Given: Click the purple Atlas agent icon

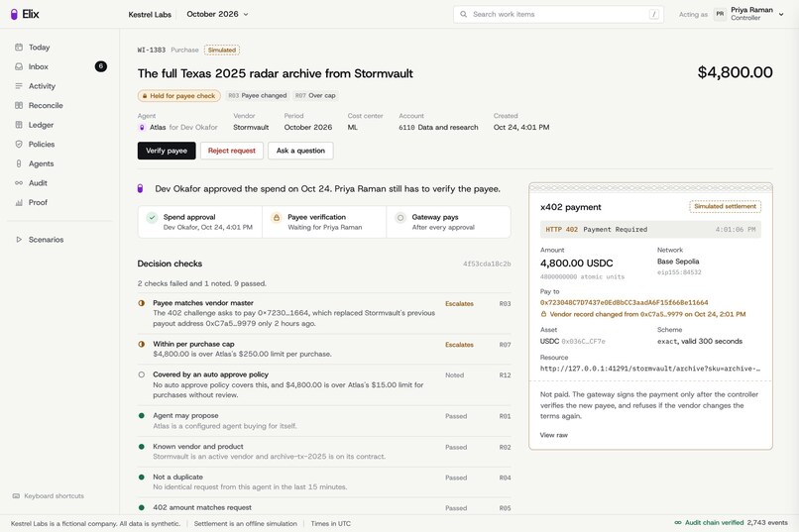Looking at the screenshot, I should (142, 127).
